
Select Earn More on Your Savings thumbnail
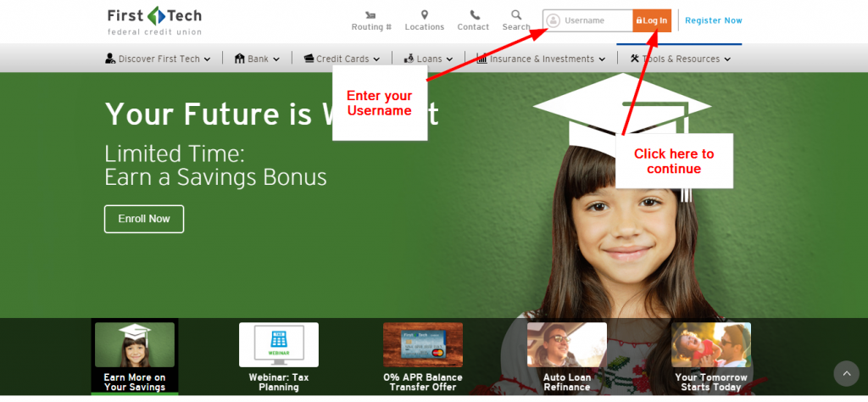pyautogui.click(x=135, y=345)
